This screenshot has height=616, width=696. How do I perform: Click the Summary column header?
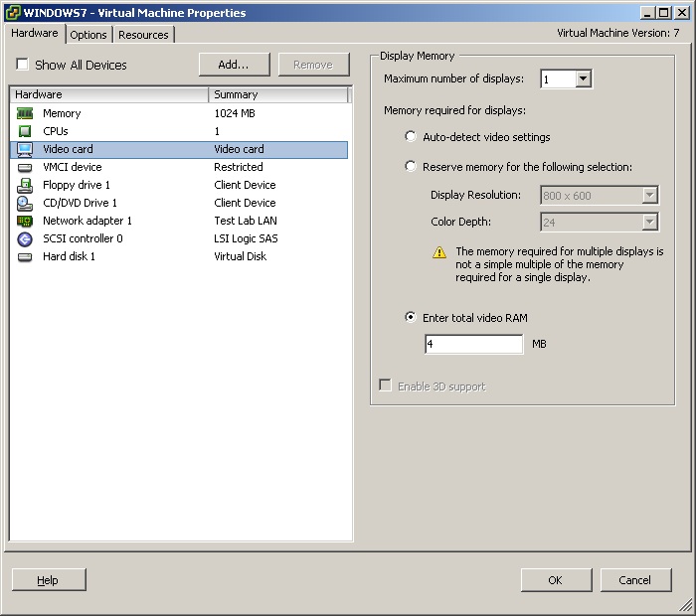coord(277,94)
